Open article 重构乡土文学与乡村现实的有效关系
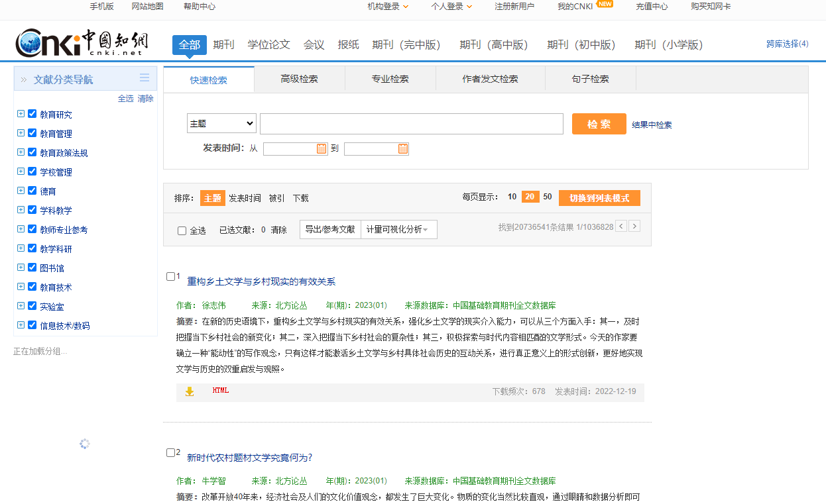 [261, 281]
